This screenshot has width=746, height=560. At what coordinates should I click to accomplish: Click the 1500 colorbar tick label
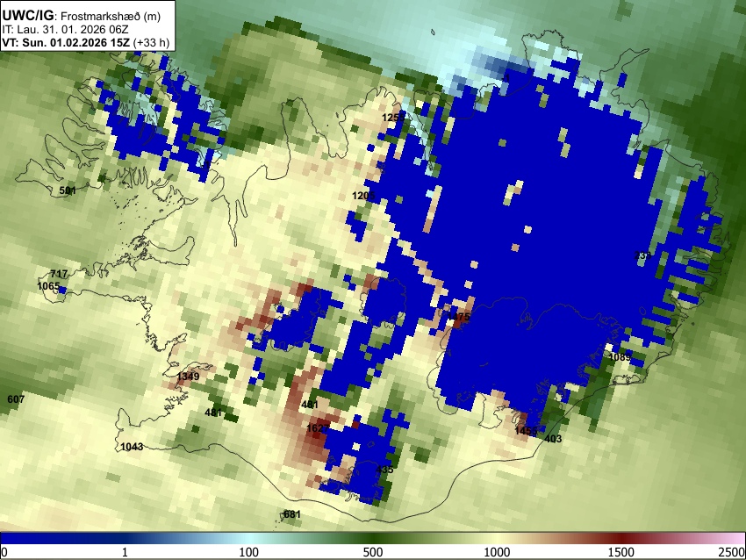(620, 552)
